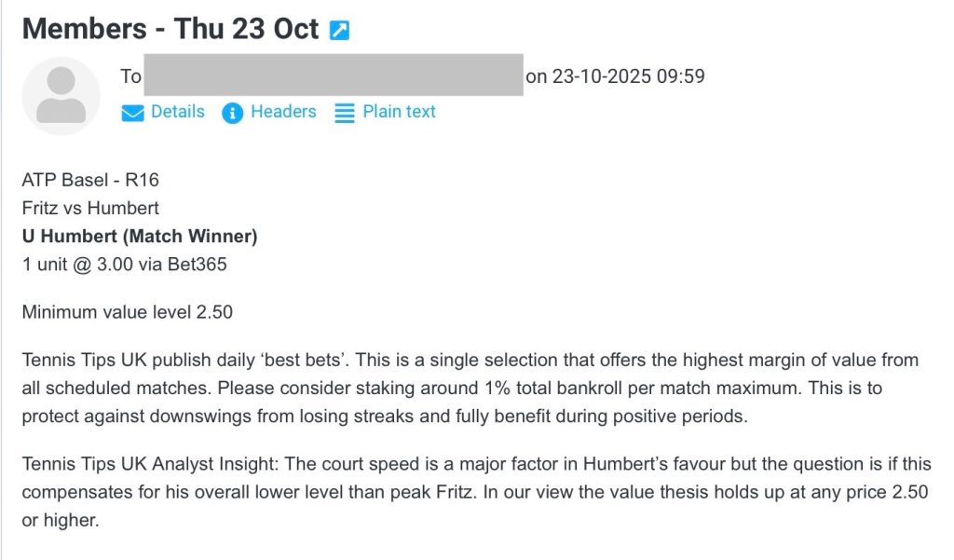This screenshot has height=560, width=954.
Task: Click the redacted recipient address bar
Action: pos(334,75)
